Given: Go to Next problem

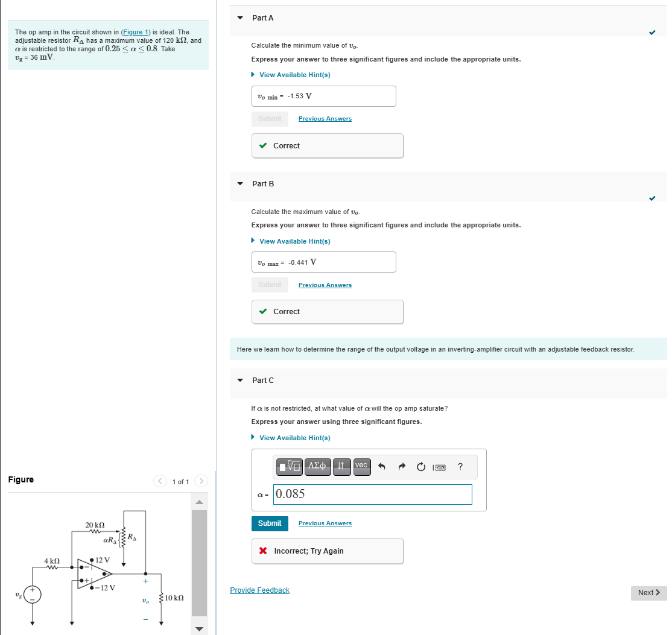Looking at the screenshot, I should (x=648, y=593).
